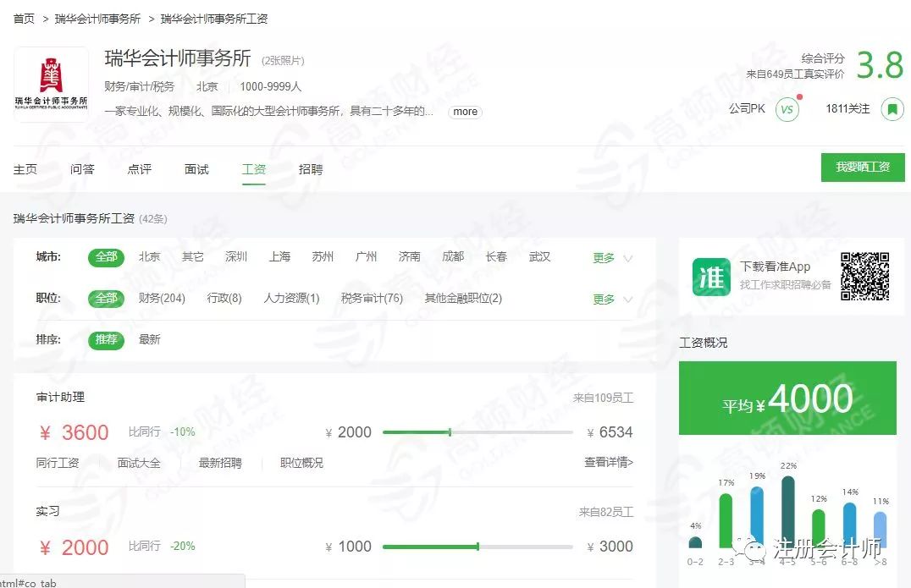Click the 我要晒工资 button

coord(863,168)
